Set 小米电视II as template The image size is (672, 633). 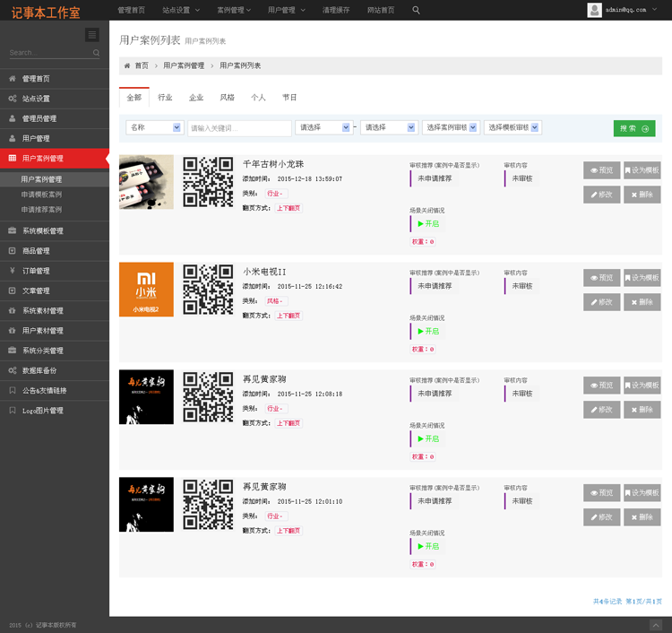[642, 278]
